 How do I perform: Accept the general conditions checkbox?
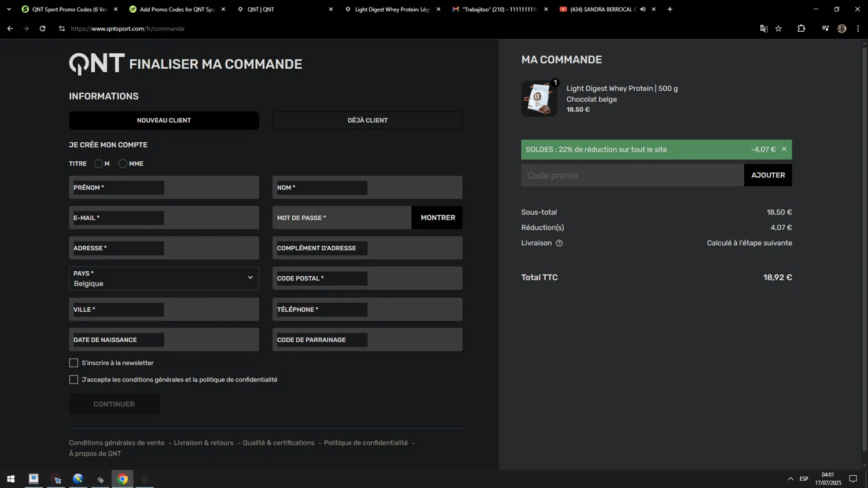tap(73, 380)
